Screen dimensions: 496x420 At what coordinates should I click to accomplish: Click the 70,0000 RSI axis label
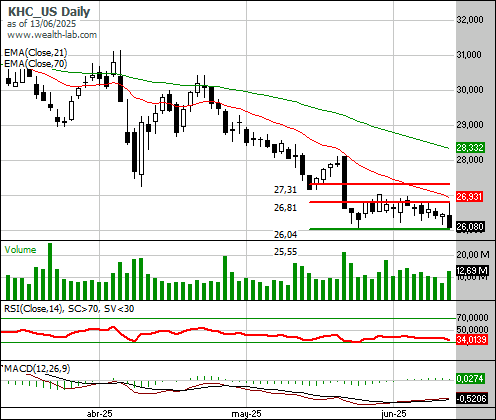click(473, 317)
